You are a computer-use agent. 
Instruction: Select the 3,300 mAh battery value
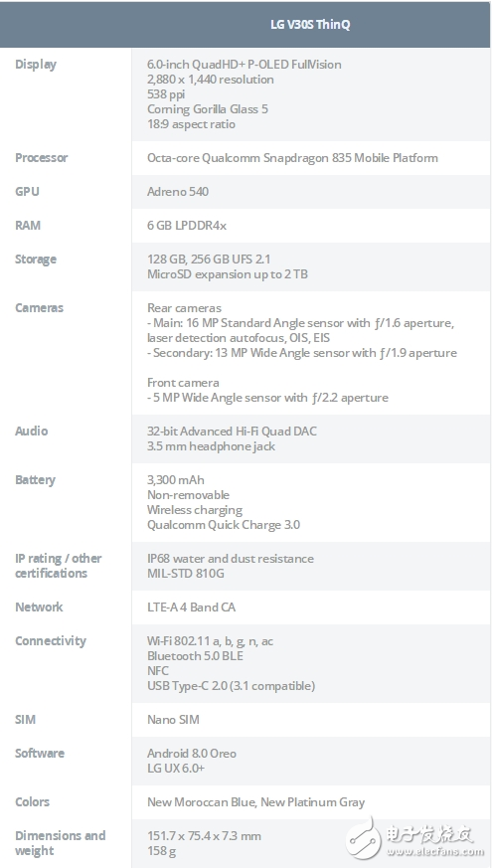176,480
